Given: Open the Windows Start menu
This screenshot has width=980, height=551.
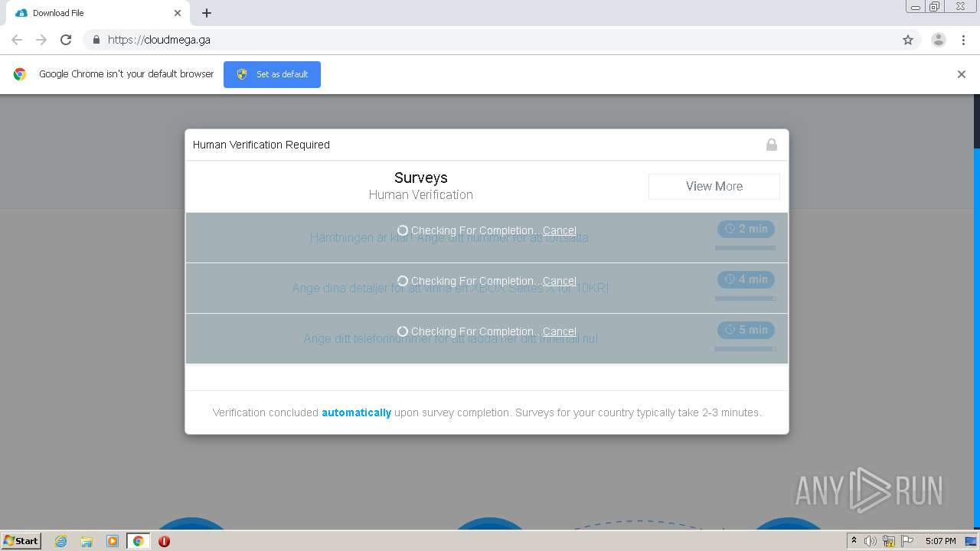Looking at the screenshot, I should tap(21, 540).
